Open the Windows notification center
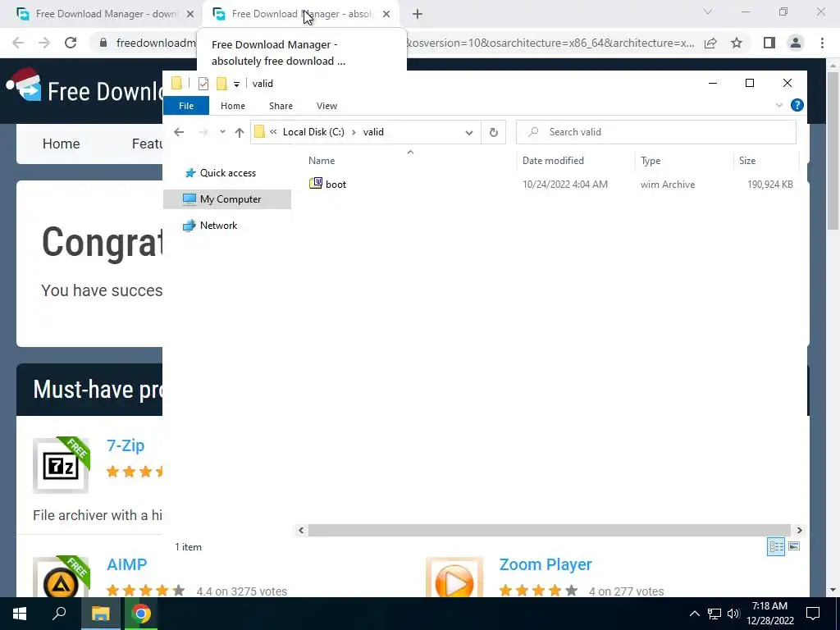The height and width of the screenshot is (630, 840). coord(813,614)
